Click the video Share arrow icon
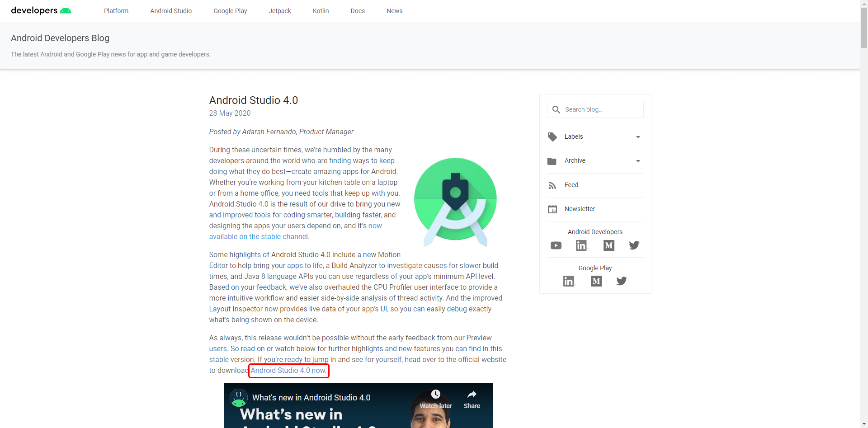 (x=472, y=394)
